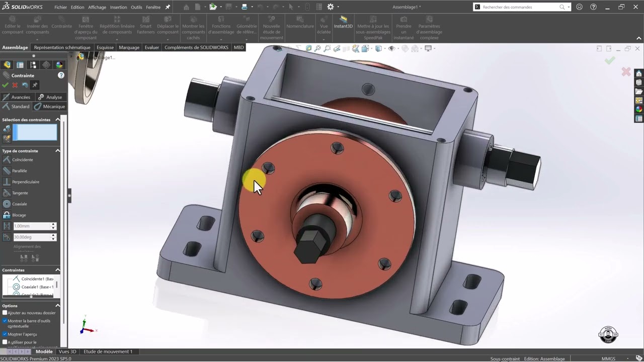Click 'Nouvelle étude de mouvement' button
644x362 pixels.
tap(272, 28)
